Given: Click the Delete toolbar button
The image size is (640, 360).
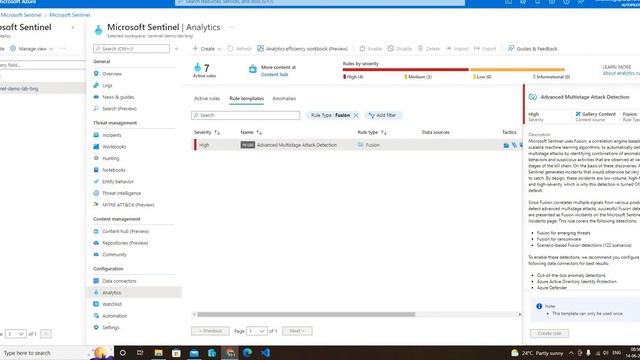Looking at the screenshot, I should (x=429, y=49).
